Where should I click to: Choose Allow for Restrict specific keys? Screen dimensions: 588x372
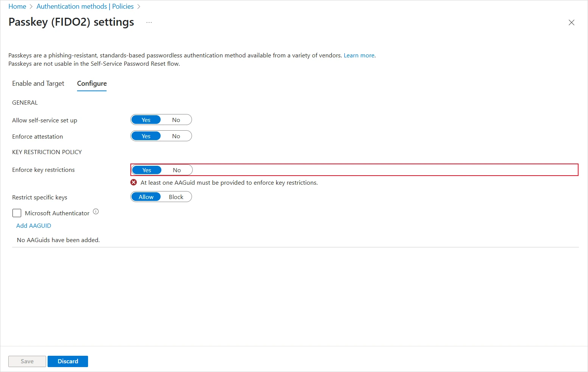[146, 197]
